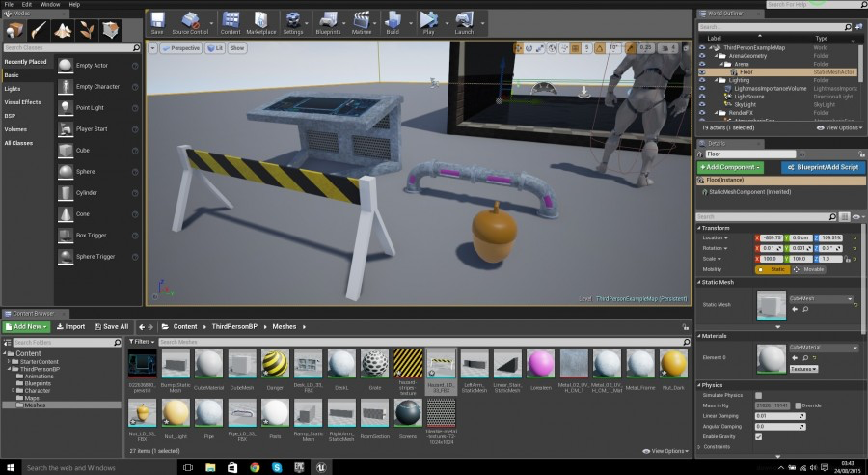Click the Save All button

click(x=111, y=327)
